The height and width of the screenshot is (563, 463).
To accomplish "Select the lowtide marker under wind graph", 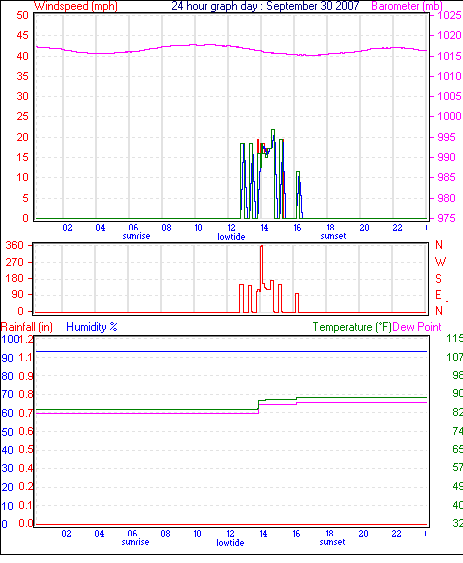I will coord(231,237).
